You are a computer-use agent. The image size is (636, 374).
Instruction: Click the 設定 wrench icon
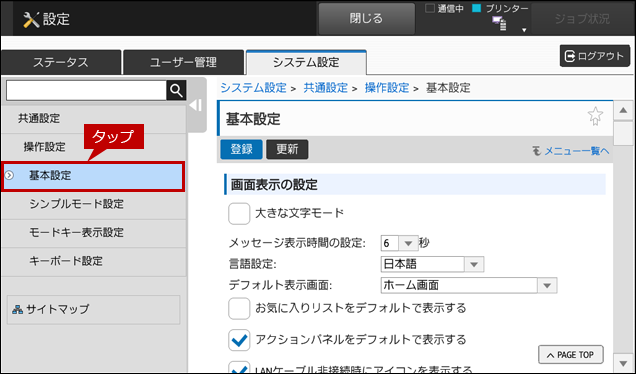[31, 19]
